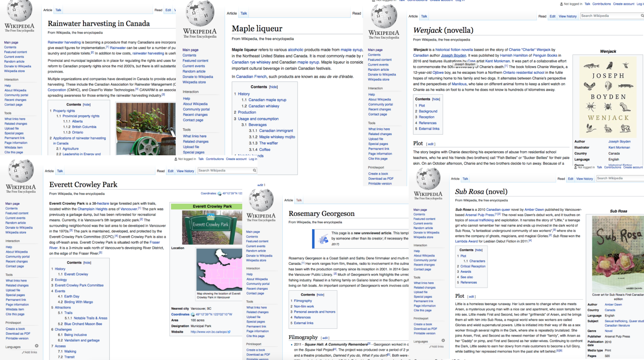
Task: Click Random article in Maple liqueur sidebar
Action: [194, 71]
